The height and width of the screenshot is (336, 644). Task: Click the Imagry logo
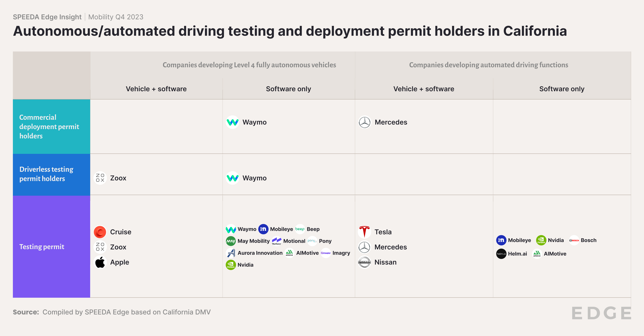click(x=326, y=253)
